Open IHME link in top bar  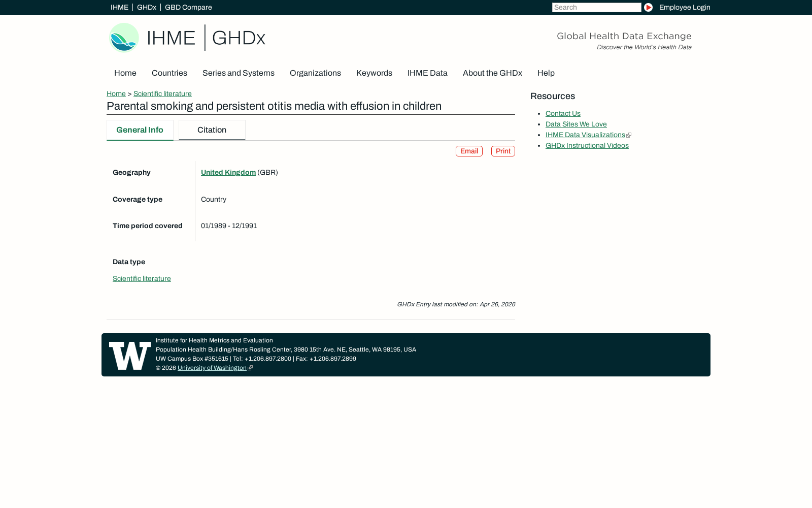point(120,7)
